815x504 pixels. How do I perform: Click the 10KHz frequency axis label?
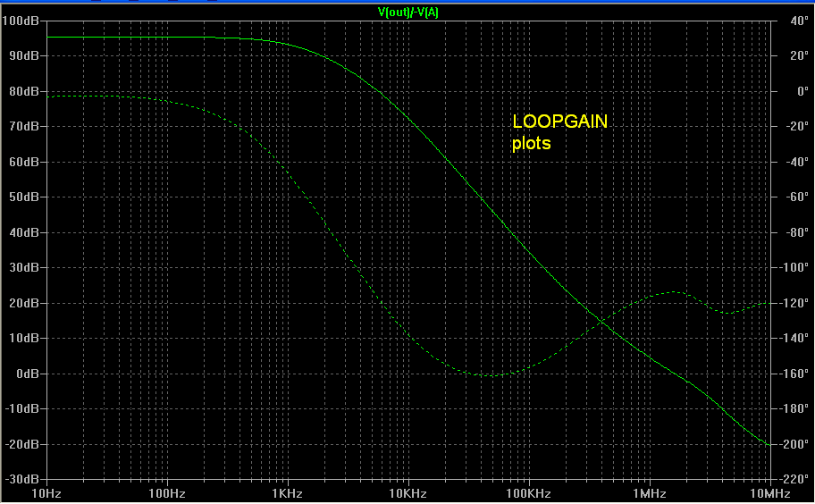[408, 493]
